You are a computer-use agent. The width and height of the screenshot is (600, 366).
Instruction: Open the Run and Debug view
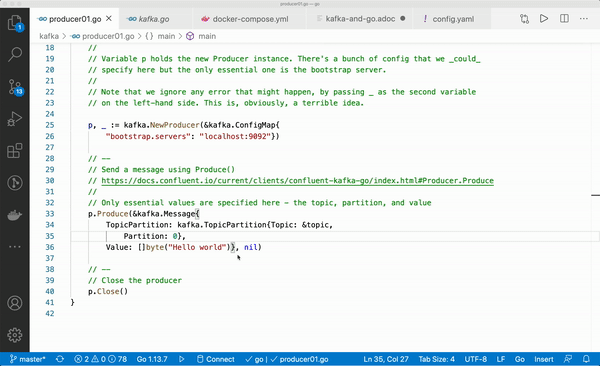(15, 119)
